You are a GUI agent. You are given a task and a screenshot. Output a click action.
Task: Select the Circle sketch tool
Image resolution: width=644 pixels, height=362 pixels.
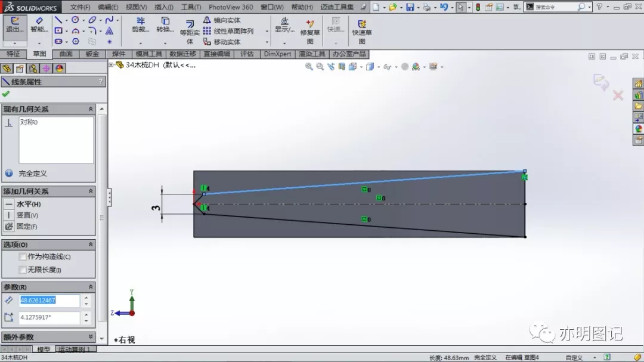coord(75,20)
